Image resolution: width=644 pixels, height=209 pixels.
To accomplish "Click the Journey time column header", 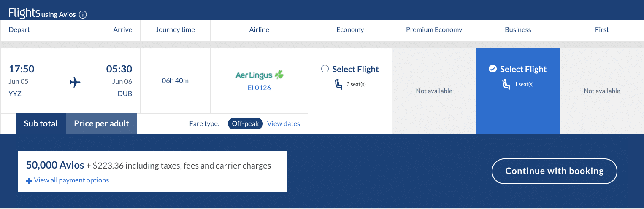I will click(175, 30).
